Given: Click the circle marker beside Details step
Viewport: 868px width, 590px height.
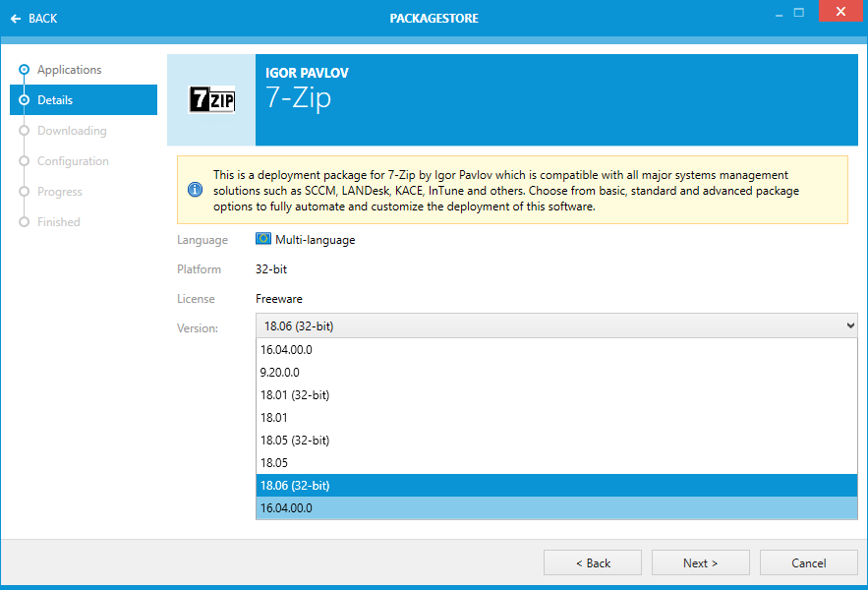Looking at the screenshot, I should pos(24,100).
